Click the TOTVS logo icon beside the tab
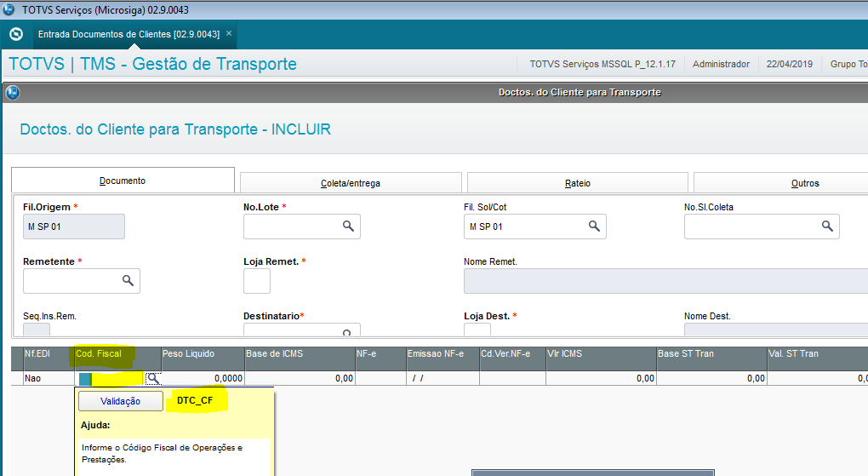The image size is (868, 476). pyautogui.click(x=17, y=34)
